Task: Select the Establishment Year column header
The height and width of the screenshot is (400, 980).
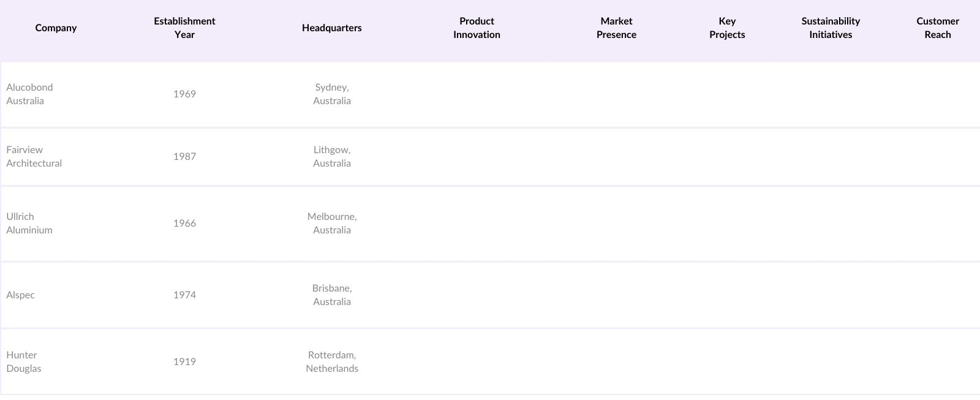Action: 184,28
